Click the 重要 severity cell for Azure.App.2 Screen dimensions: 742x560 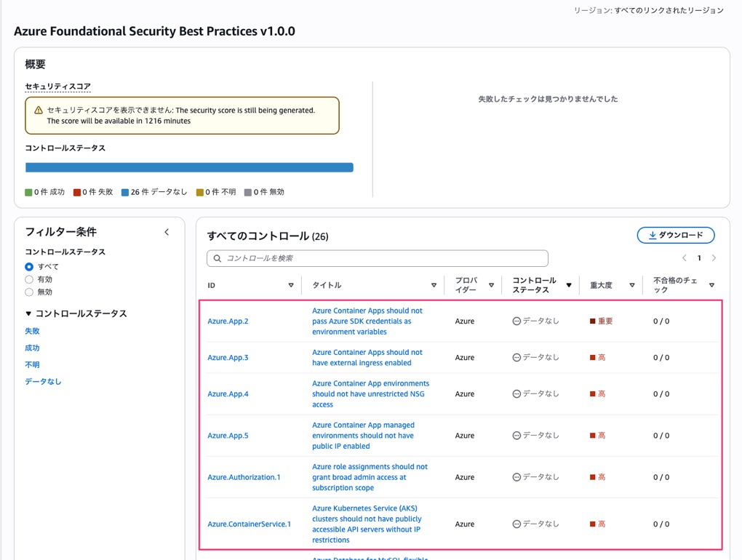coord(602,321)
